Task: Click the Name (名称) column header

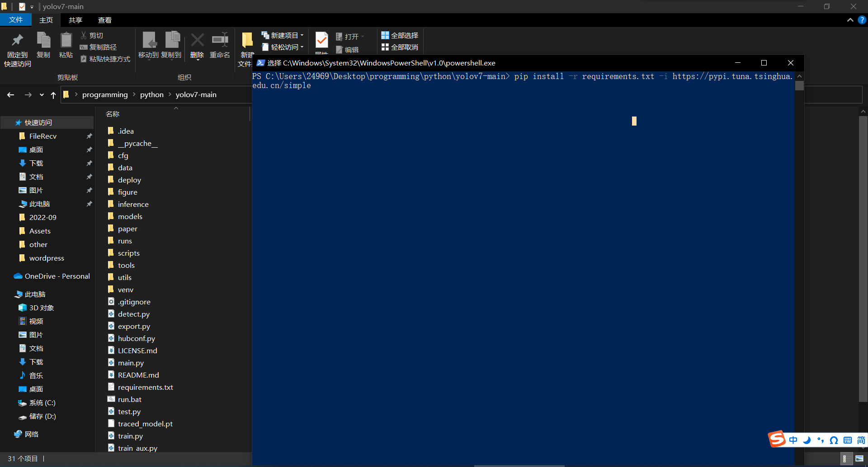Action: tap(113, 114)
